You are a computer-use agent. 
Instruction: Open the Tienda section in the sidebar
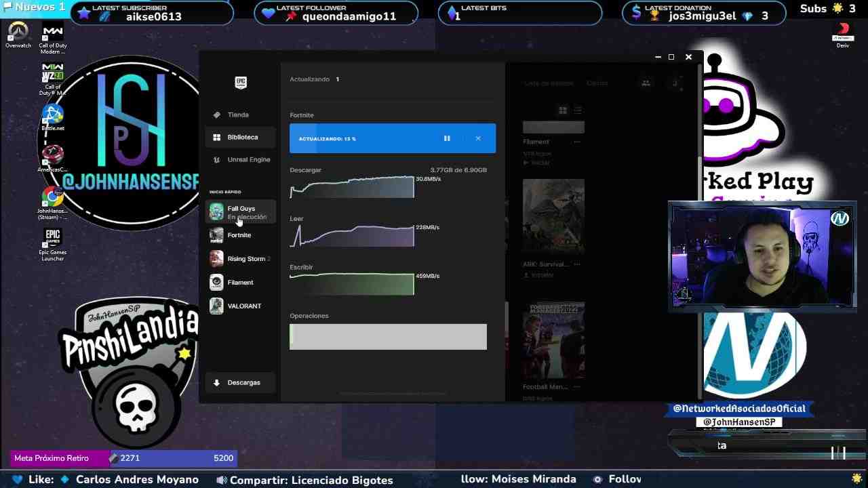click(237, 114)
